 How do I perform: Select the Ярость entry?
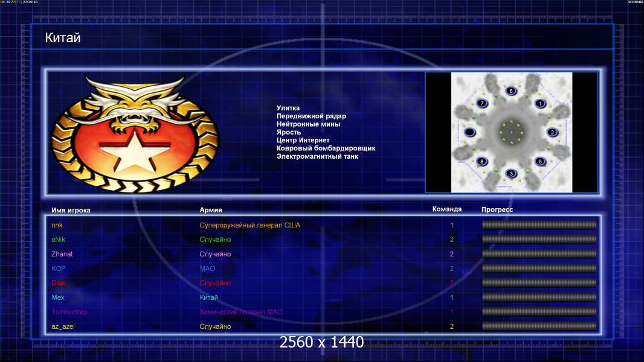pos(289,132)
